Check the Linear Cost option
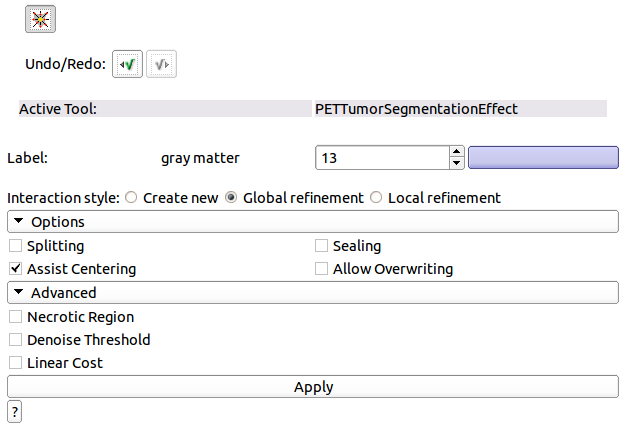This screenshot has height=427, width=625. (x=15, y=363)
